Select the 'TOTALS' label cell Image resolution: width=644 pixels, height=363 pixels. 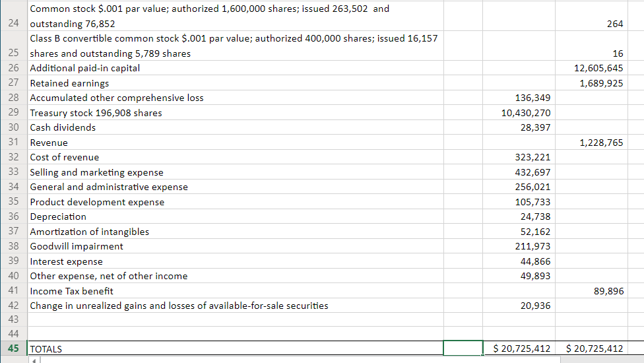pos(236,348)
